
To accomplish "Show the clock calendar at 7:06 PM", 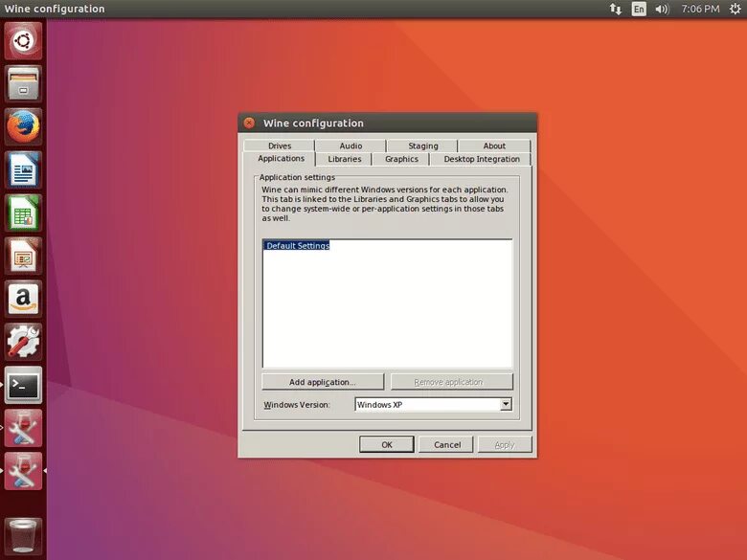I will (700, 9).
